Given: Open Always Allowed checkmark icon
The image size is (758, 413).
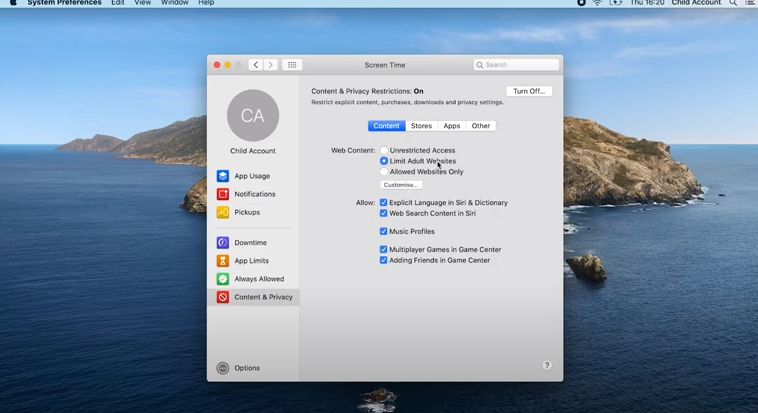Looking at the screenshot, I should 223,279.
